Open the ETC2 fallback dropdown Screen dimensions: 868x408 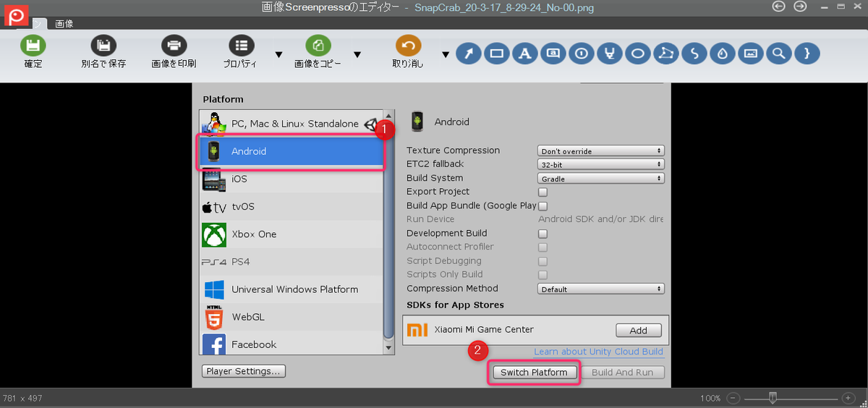pyautogui.click(x=600, y=164)
